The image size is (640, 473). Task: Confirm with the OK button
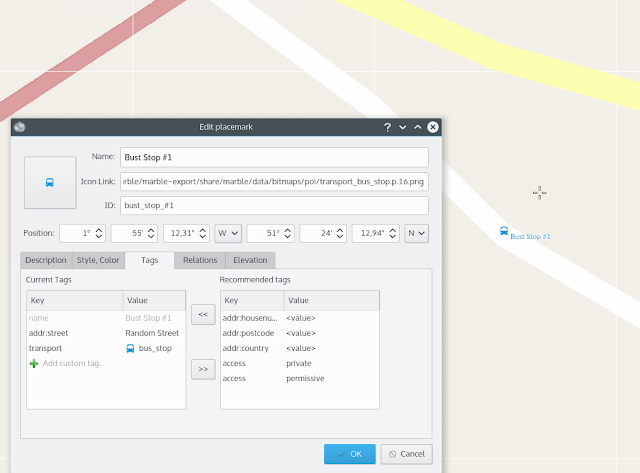[350, 454]
